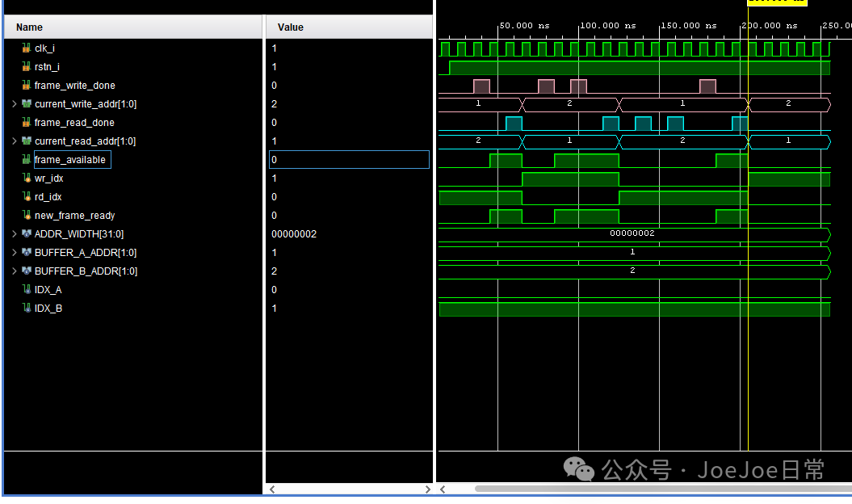Click the Name column header
The width and height of the screenshot is (852, 504).
pyautogui.click(x=133, y=27)
